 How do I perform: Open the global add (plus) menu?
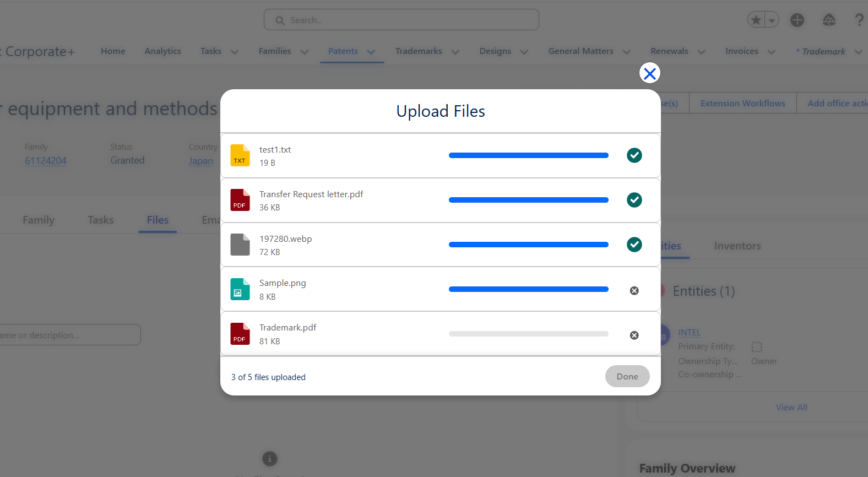click(797, 20)
